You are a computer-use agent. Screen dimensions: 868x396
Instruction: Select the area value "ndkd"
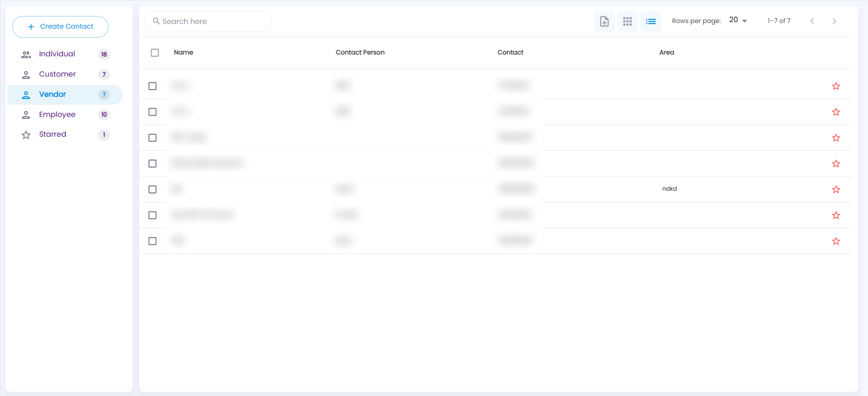pos(670,189)
